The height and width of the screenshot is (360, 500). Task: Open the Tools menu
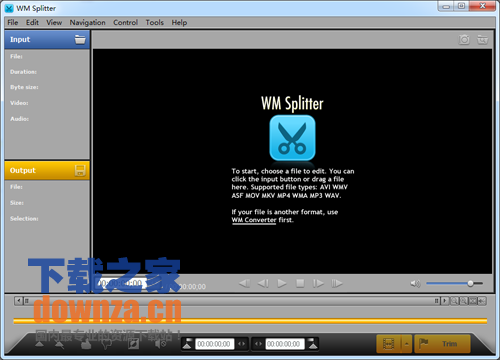click(155, 22)
